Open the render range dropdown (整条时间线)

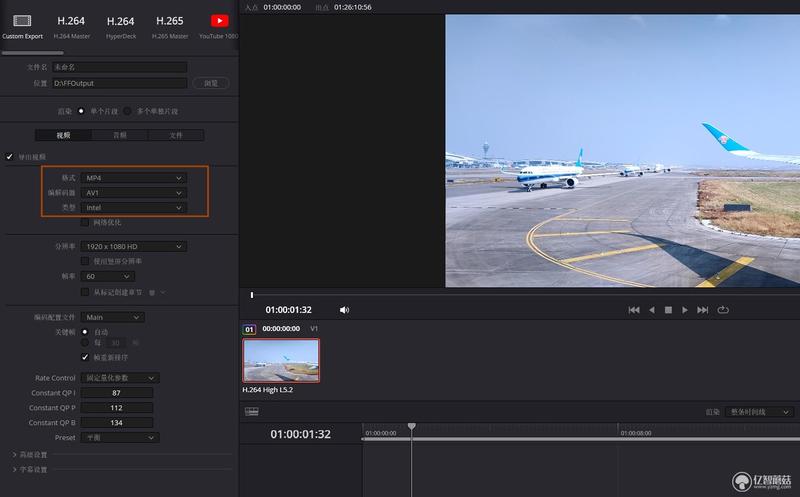pyautogui.click(x=760, y=412)
